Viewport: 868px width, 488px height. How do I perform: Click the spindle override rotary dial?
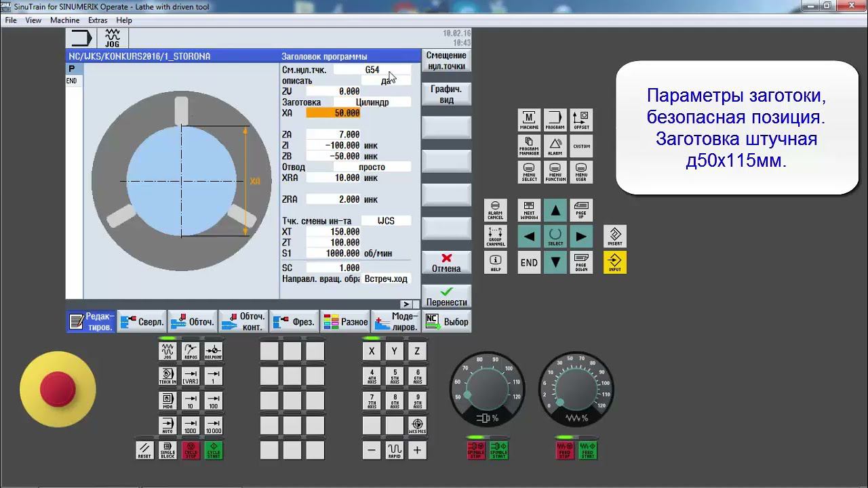point(487,390)
